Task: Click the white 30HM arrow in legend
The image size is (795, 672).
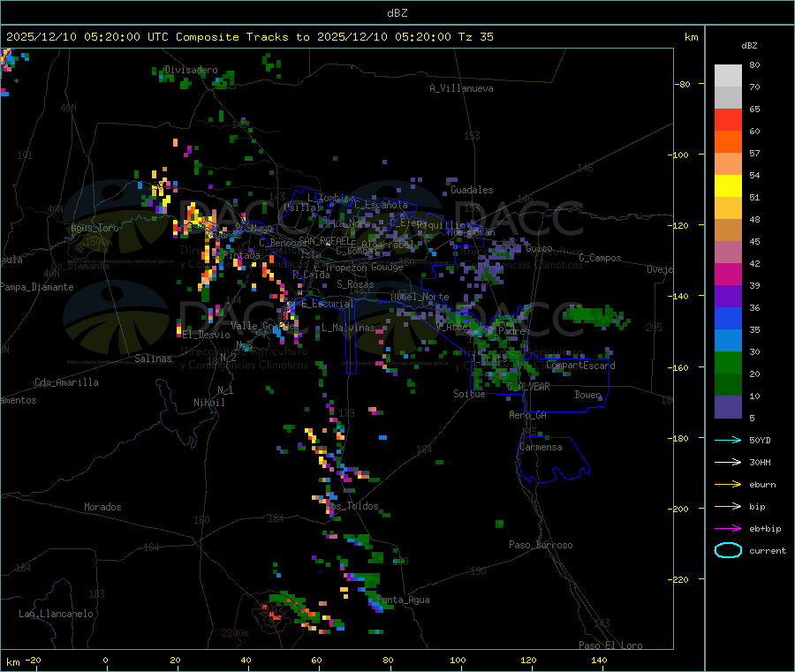Action: [x=728, y=462]
